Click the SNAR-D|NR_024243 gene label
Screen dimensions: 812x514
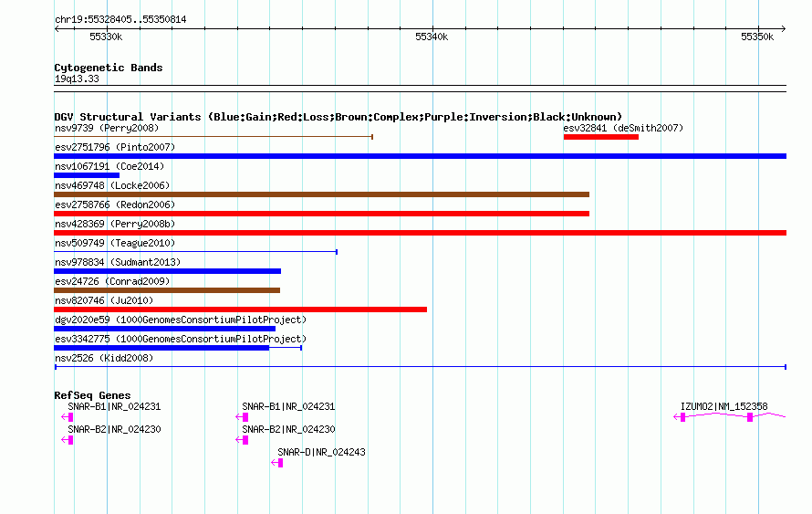(321, 452)
